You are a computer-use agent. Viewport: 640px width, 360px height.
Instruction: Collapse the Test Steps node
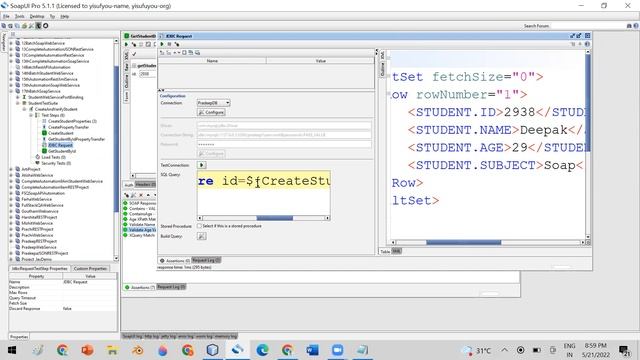31,115
